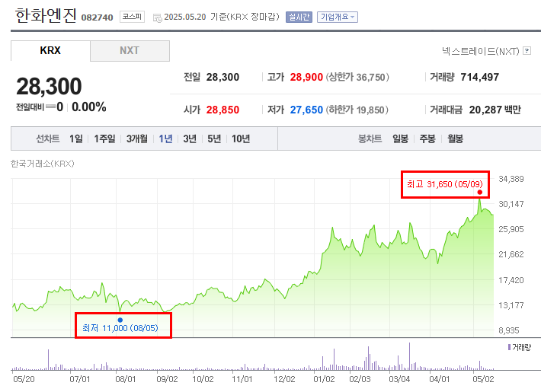This screenshot has height=392, width=541.
Task: Select the 3년 line chart period
Action: pos(190,139)
